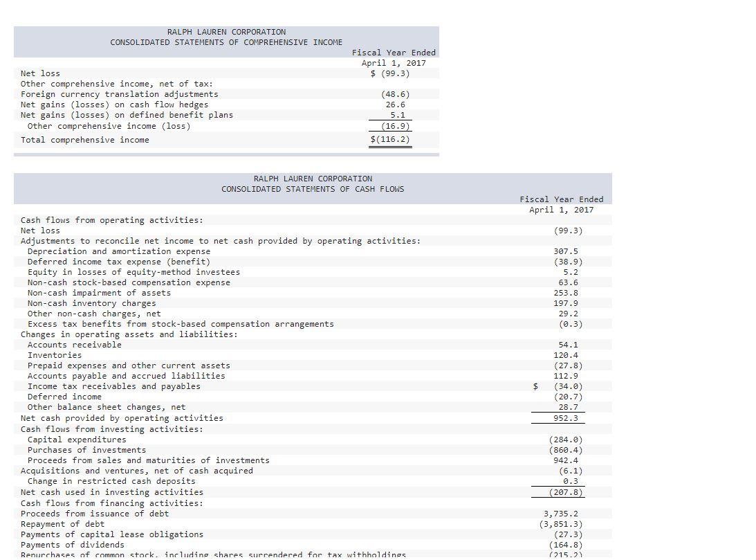Click 'Non-cash inventory charges' label
The image size is (756, 560).
91,303
